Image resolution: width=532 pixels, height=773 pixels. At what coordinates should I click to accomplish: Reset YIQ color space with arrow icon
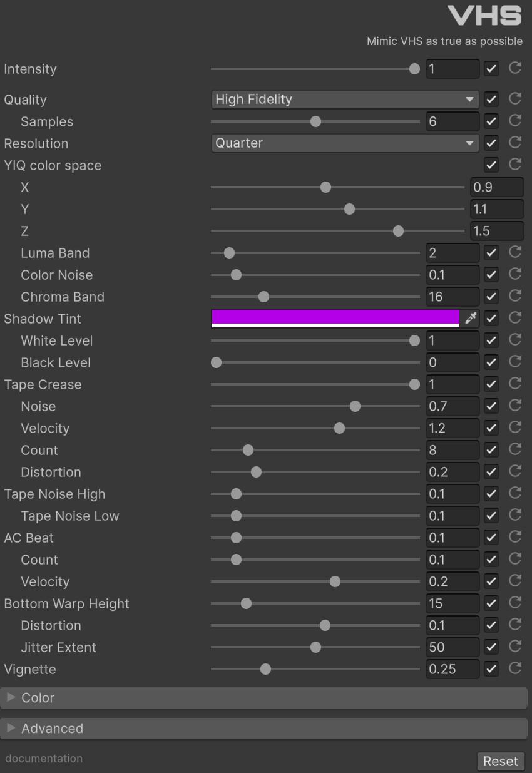(x=515, y=165)
